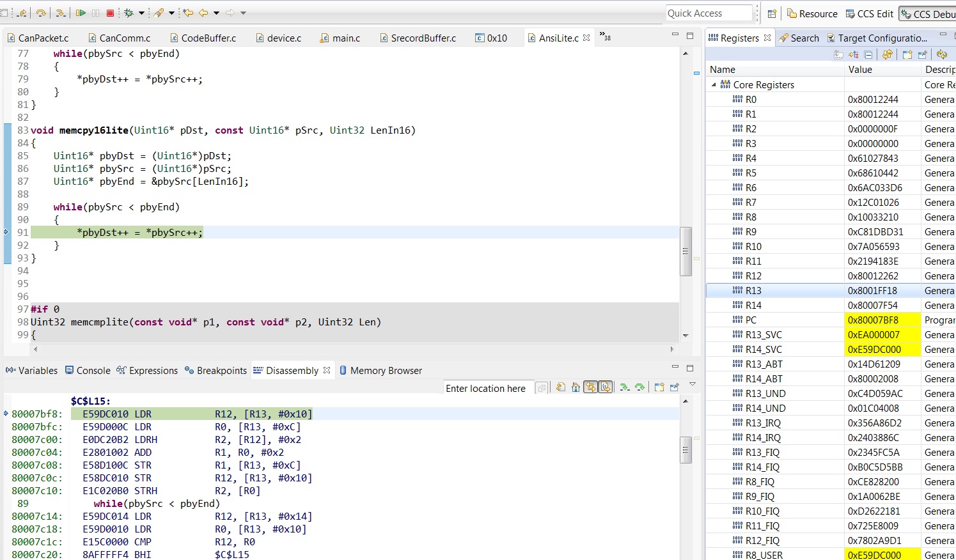Switch to the Resource perspective
Screen dimensions: 956x560
(x=811, y=13)
